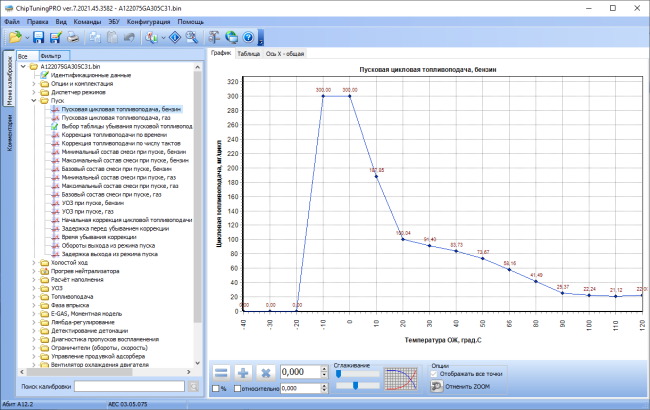The width and height of the screenshot is (650, 410).
Task: Open the Правка menu
Action: tap(37, 22)
